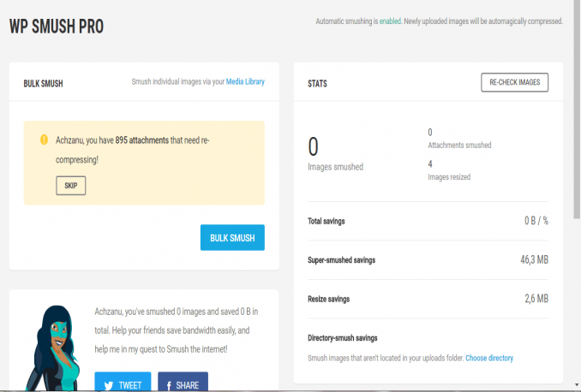The height and width of the screenshot is (392, 581).
Task: Click the Images resized count
Action: point(430,163)
